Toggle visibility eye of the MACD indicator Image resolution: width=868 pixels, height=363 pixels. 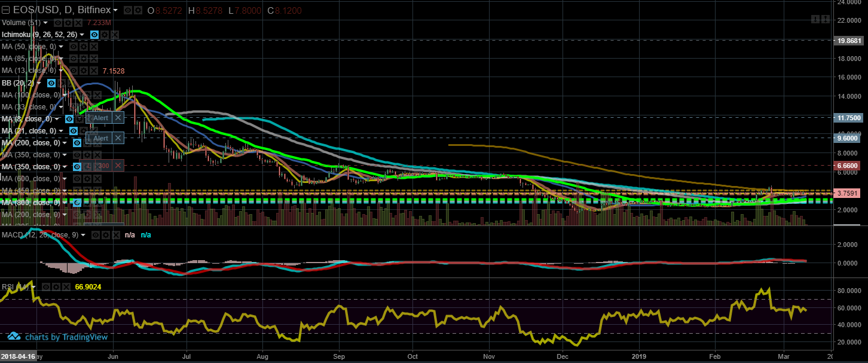click(96, 235)
